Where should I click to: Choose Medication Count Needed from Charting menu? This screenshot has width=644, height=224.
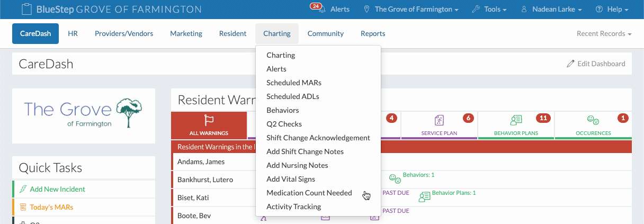click(x=309, y=193)
